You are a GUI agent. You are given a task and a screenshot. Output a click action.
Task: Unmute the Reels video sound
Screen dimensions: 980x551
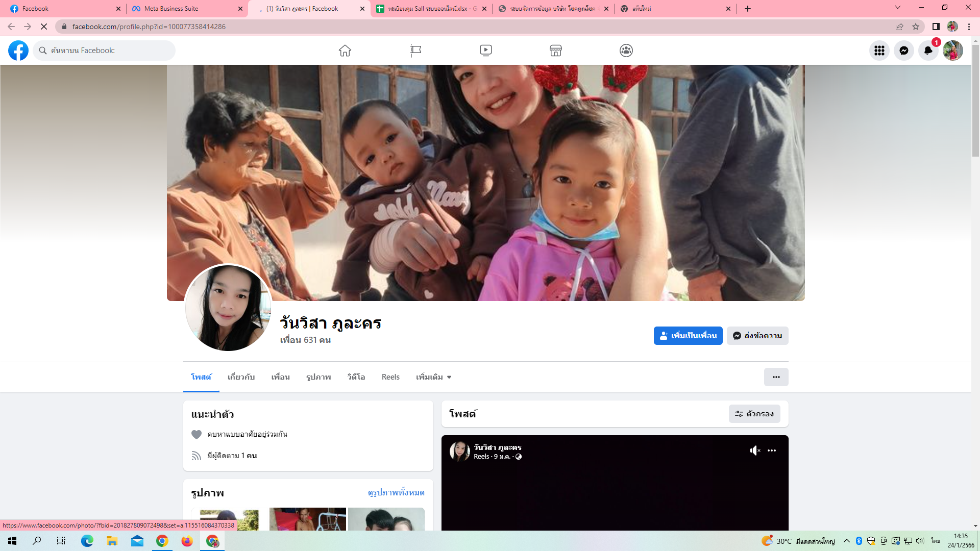(x=755, y=450)
